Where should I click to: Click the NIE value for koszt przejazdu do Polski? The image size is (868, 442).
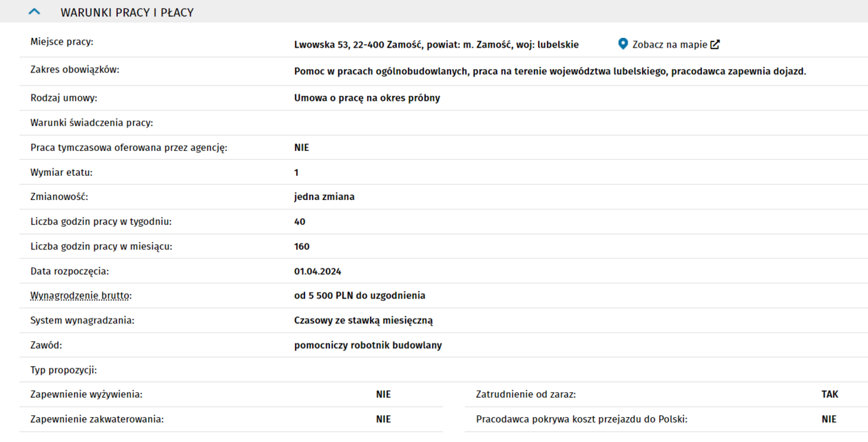[829, 419]
